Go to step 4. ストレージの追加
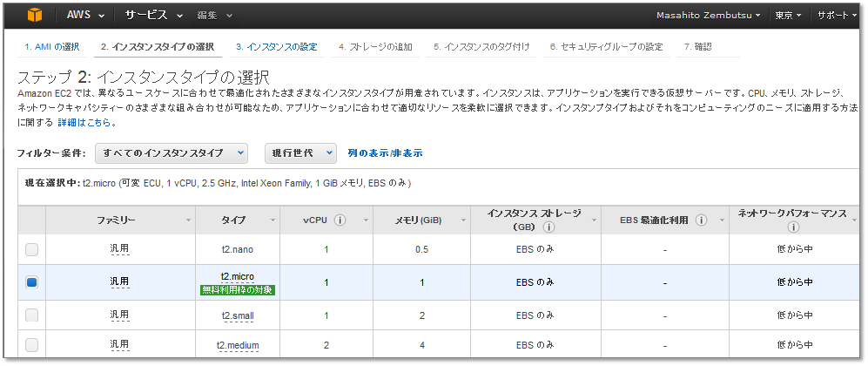868x366 pixels. pos(375,47)
